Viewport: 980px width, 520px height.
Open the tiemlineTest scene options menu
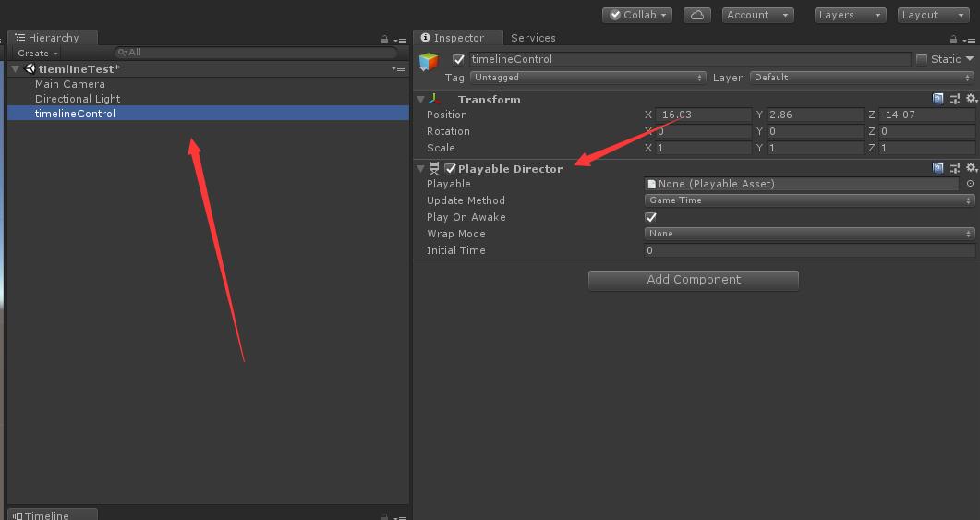[x=398, y=68]
